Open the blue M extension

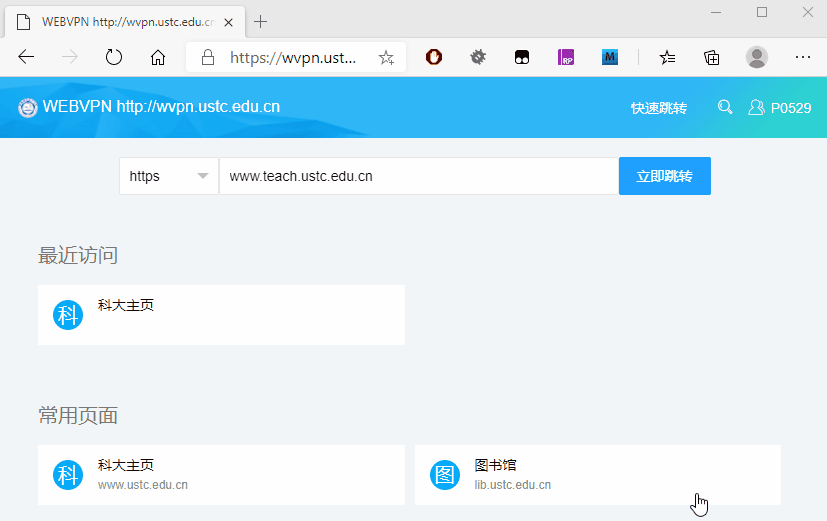[x=610, y=57]
